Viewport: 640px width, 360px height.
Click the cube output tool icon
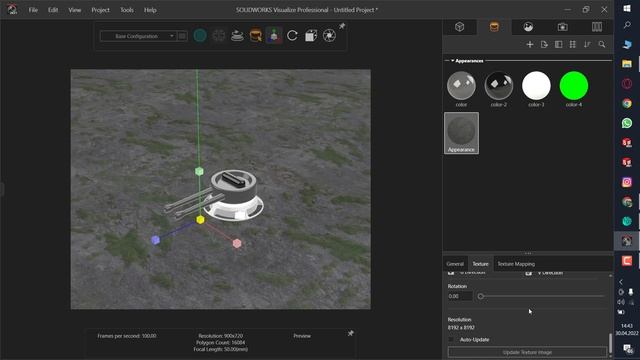pos(311,36)
